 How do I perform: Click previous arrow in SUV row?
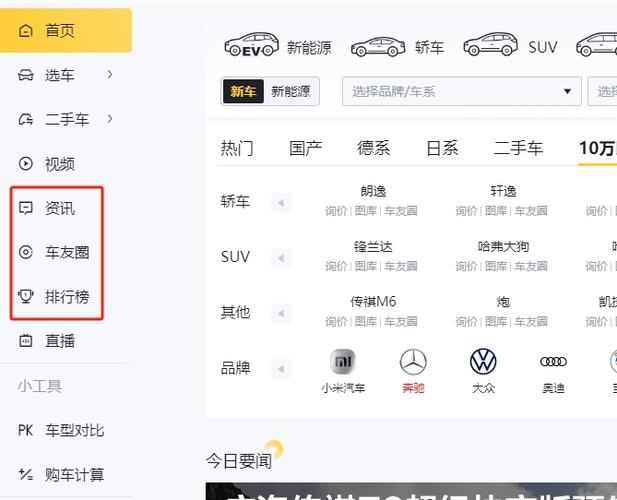point(281,258)
